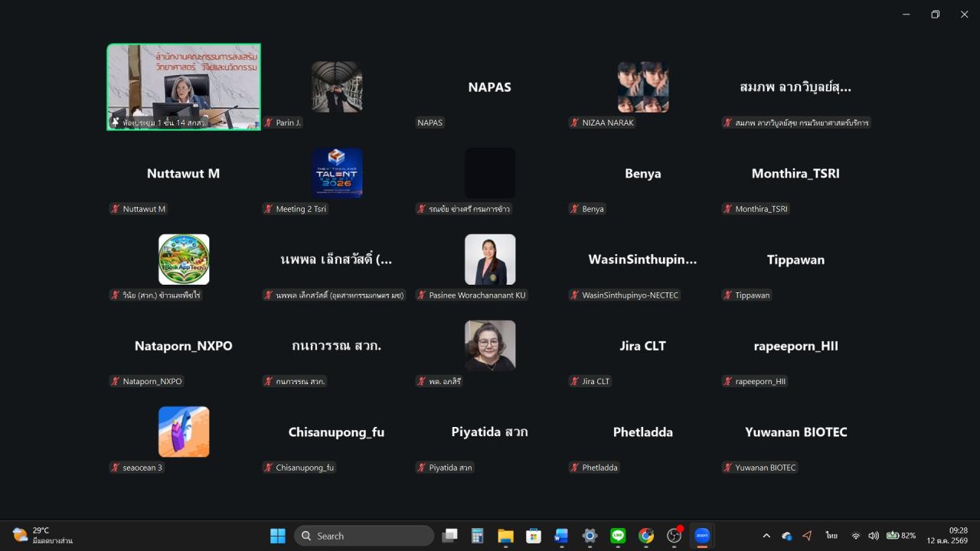Switch to Word in the taskbar

(x=561, y=536)
